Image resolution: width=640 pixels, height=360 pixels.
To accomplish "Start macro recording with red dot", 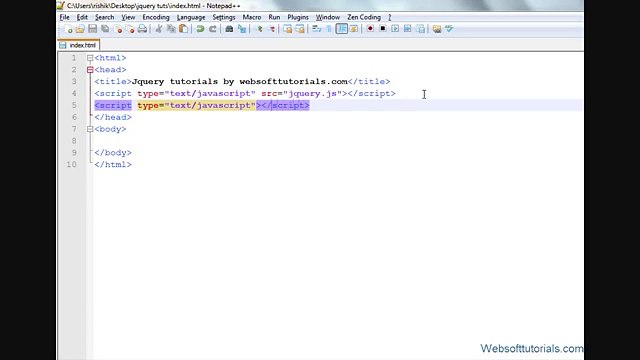I will [x=370, y=29].
